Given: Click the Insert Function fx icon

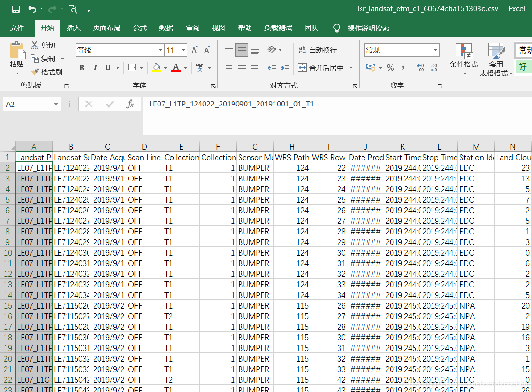Looking at the screenshot, I should (130, 105).
